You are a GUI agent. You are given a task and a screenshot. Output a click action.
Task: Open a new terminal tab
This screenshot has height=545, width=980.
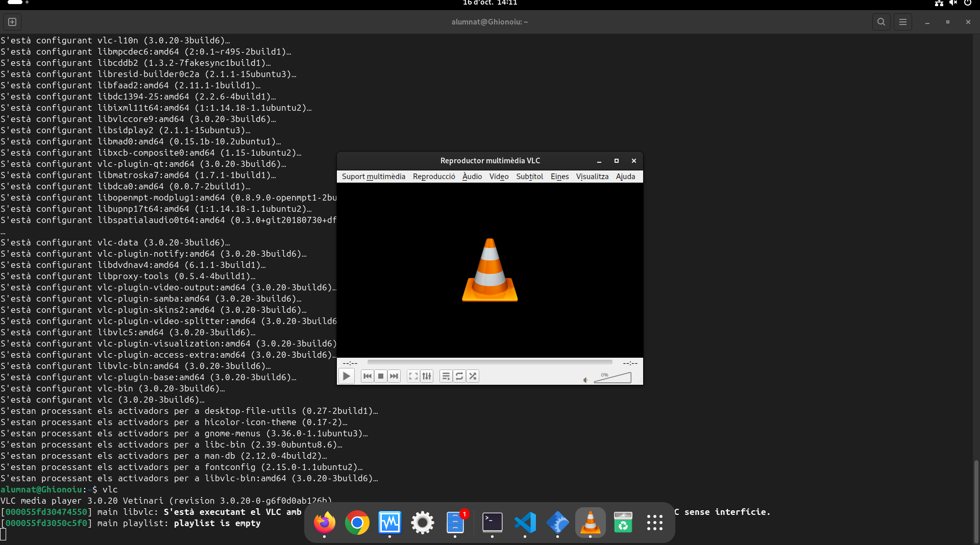(x=12, y=22)
